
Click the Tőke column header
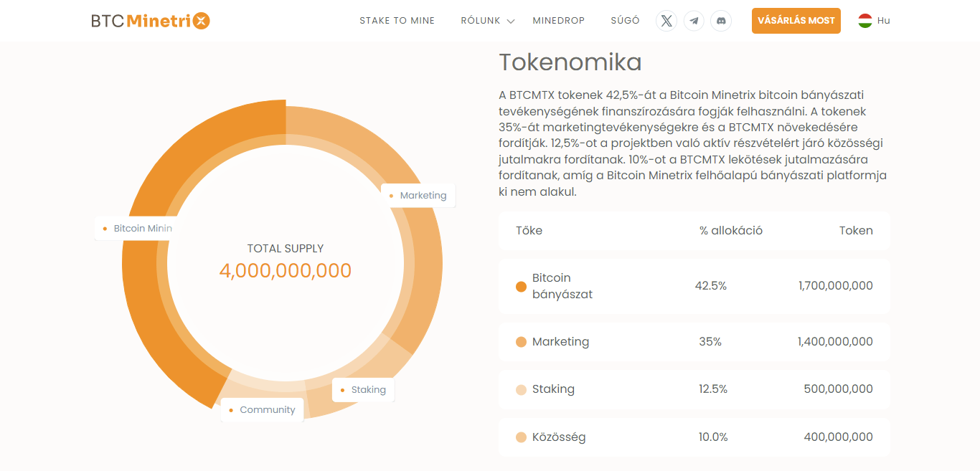pos(529,231)
